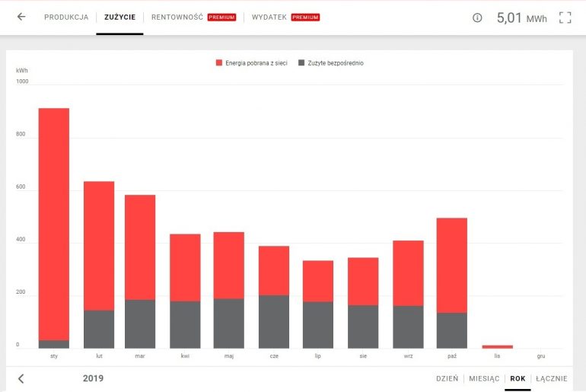Open the Wydatek premium tab
This screenshot has height=392, width=586.
tap(285, 17)
